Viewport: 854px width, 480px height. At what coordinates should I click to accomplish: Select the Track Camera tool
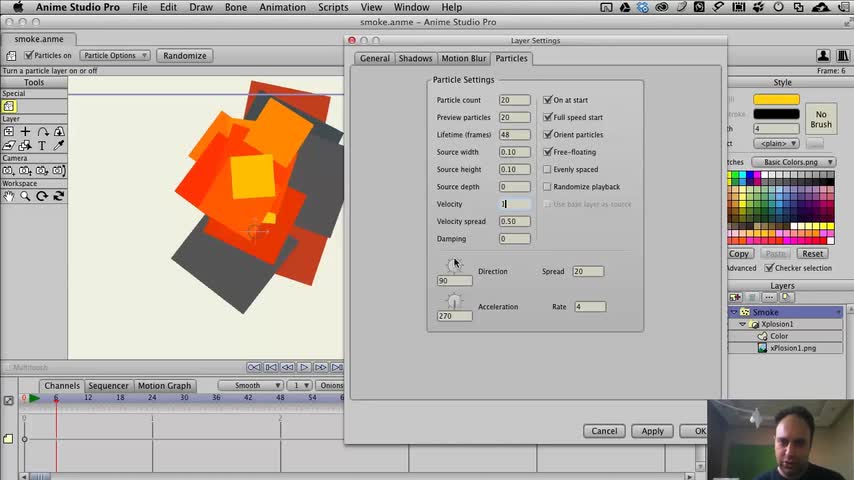tap(9, 171)
